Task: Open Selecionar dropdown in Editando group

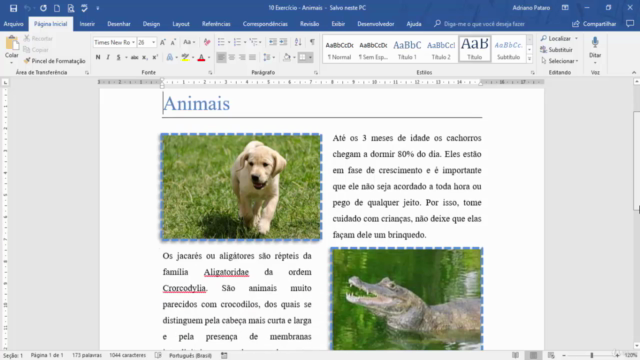Action: coord(560,61)
